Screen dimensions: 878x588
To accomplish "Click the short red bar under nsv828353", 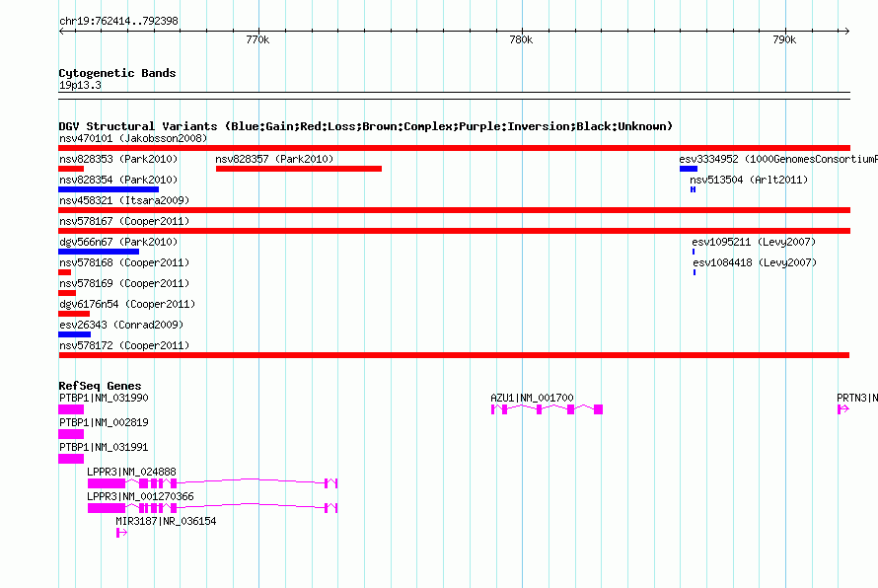I will pos(71,169).
